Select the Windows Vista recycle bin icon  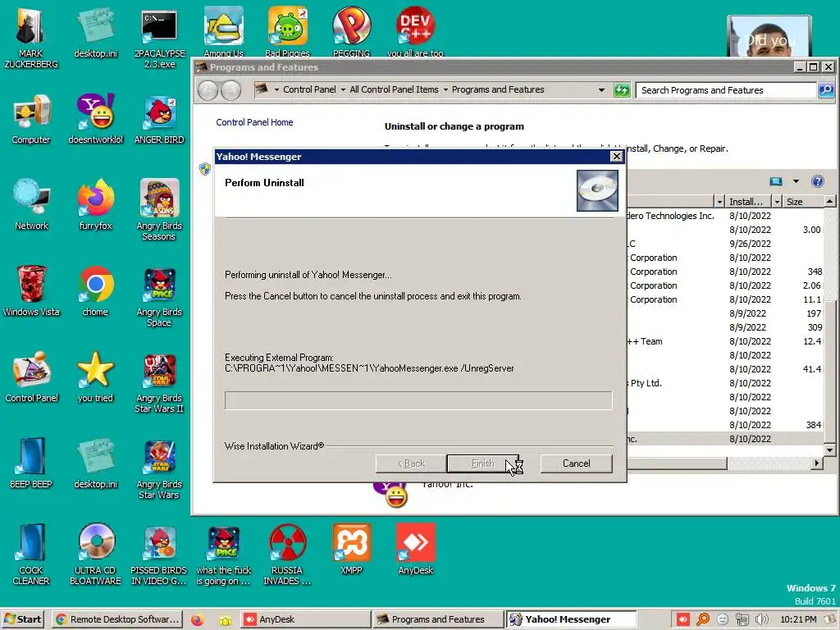click(31, 291)
